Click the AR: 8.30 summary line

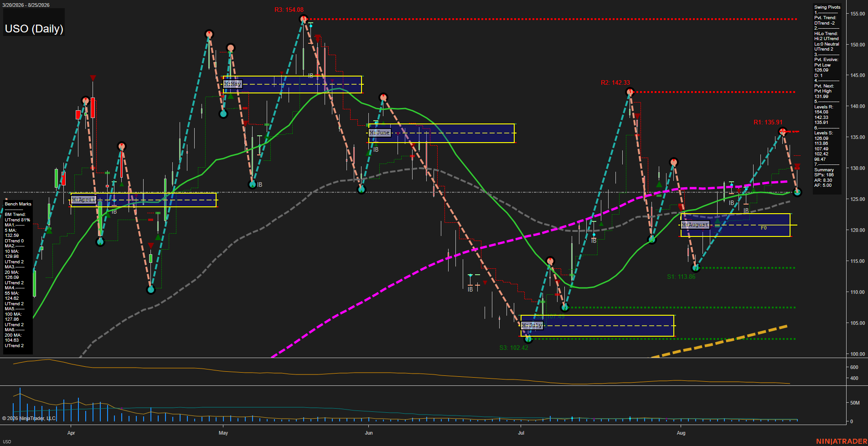coord(823,180)
